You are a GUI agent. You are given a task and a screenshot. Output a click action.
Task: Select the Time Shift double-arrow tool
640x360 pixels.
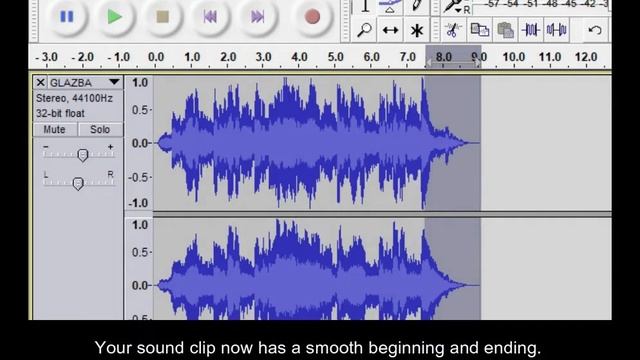click(390, 30)
